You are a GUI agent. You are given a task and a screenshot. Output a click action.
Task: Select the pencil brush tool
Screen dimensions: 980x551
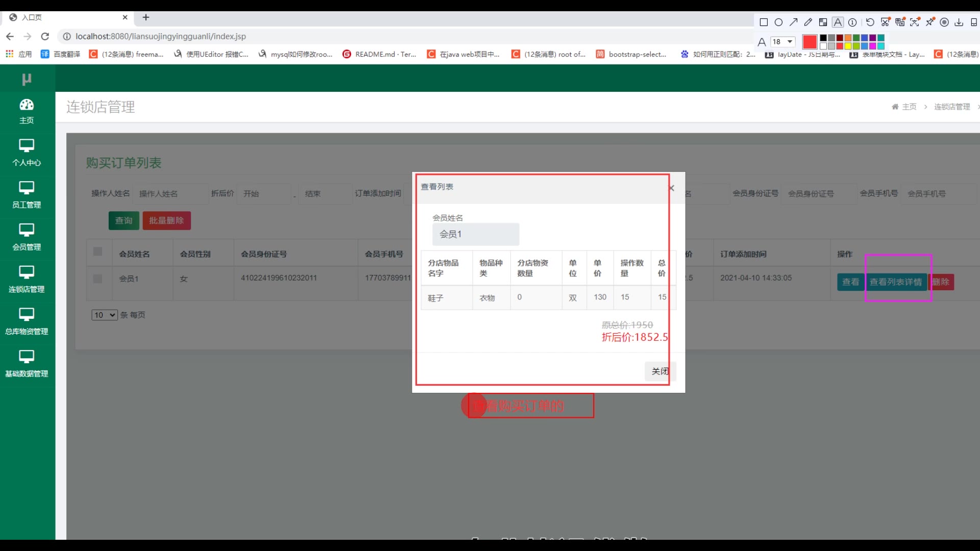tap(808, 22)
